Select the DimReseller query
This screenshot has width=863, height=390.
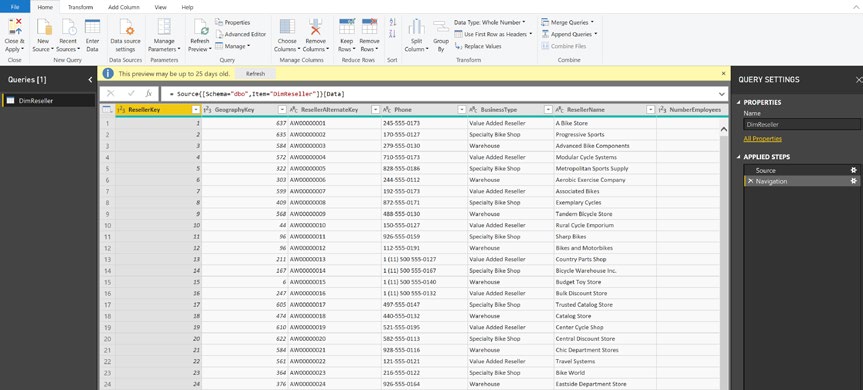tap(48, 101)
